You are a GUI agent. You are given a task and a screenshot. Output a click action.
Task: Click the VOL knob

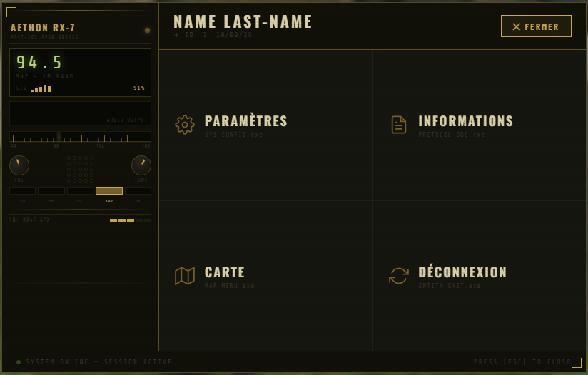click(19, 165)
